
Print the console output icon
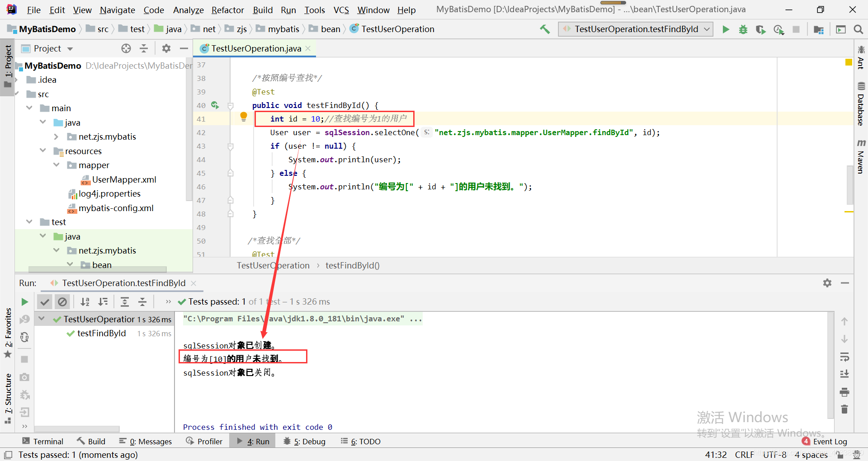(x=844, y=392)
